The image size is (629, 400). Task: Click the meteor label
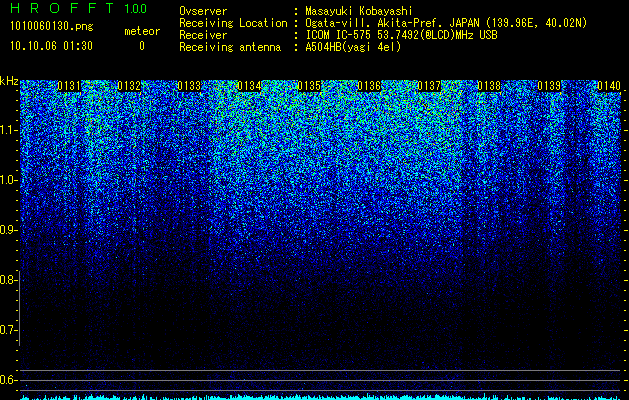point(142,31)
